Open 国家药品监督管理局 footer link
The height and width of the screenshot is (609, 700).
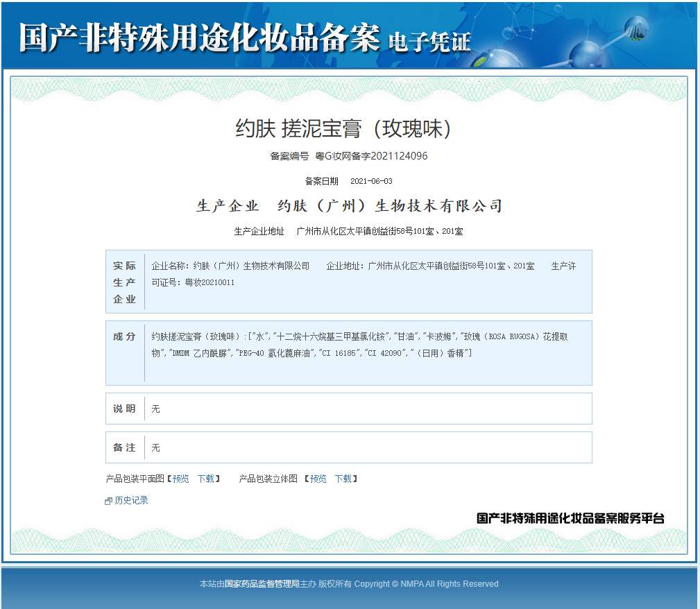click(x=262, y=583)
